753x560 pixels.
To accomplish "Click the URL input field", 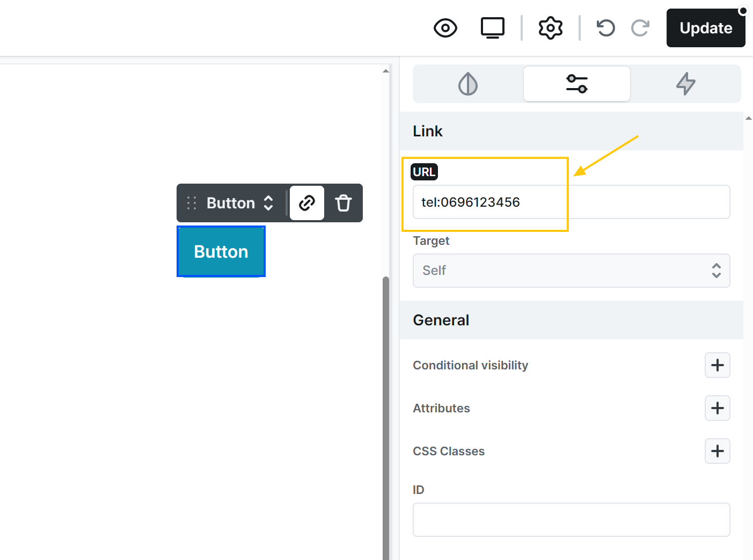I will (x=571, y=202).
